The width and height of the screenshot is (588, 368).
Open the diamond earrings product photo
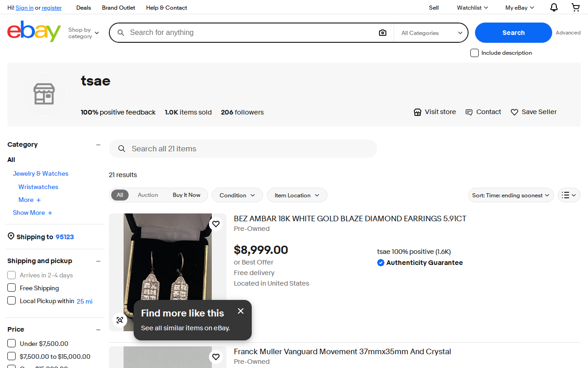pos(168,272)
